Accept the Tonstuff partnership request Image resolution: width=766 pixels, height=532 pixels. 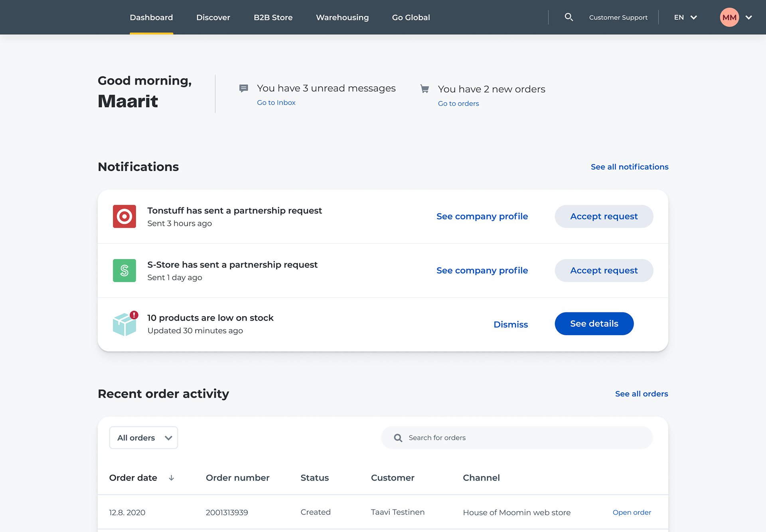pos(604,216)
